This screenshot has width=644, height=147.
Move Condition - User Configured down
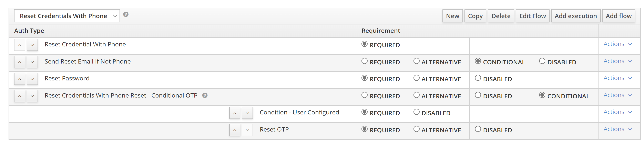(x=247, y=113)
